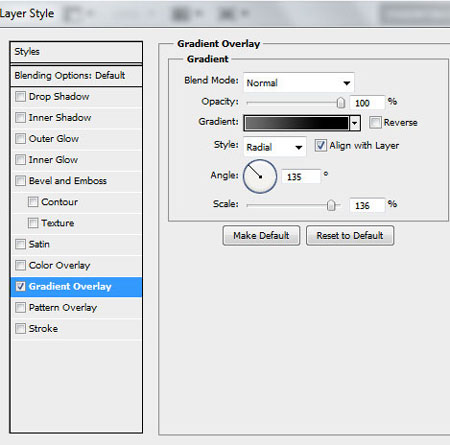Tick the Inner Shadow checkbox
This screenshot has height=445, width=450.
tap(20, 118)
